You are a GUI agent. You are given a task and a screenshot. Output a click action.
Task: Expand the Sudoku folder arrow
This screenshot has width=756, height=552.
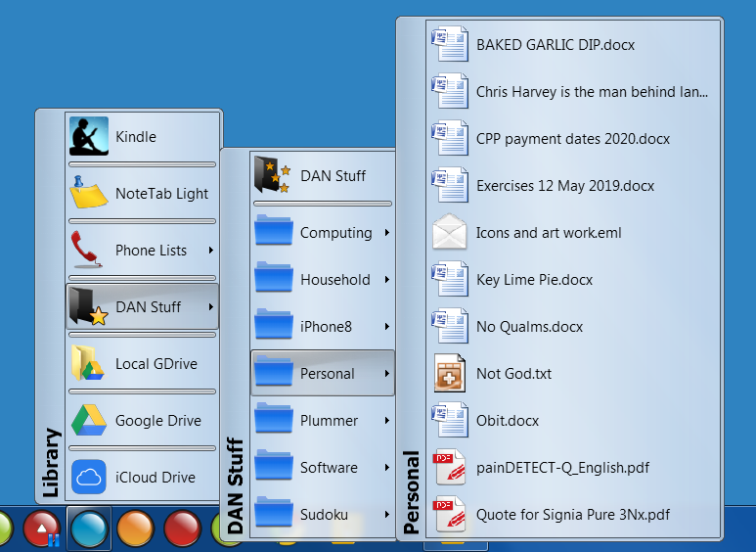(x=387, y=514)
